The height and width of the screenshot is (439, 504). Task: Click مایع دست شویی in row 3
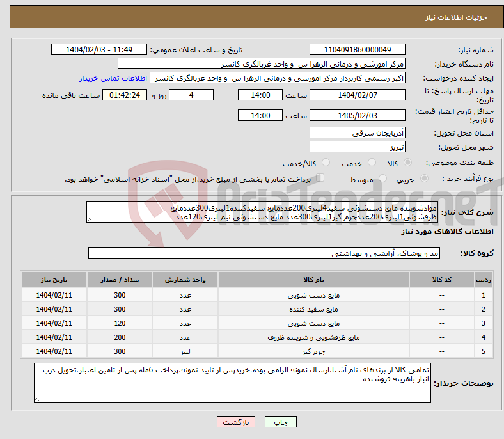coord(313,323)
